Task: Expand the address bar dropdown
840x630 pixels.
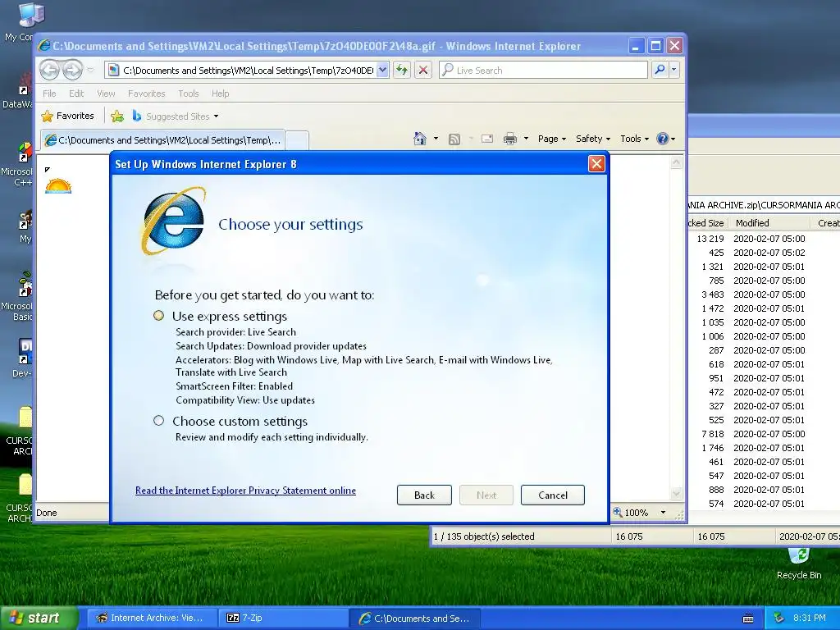Action: pyautogui.click(x=382, y=71)
